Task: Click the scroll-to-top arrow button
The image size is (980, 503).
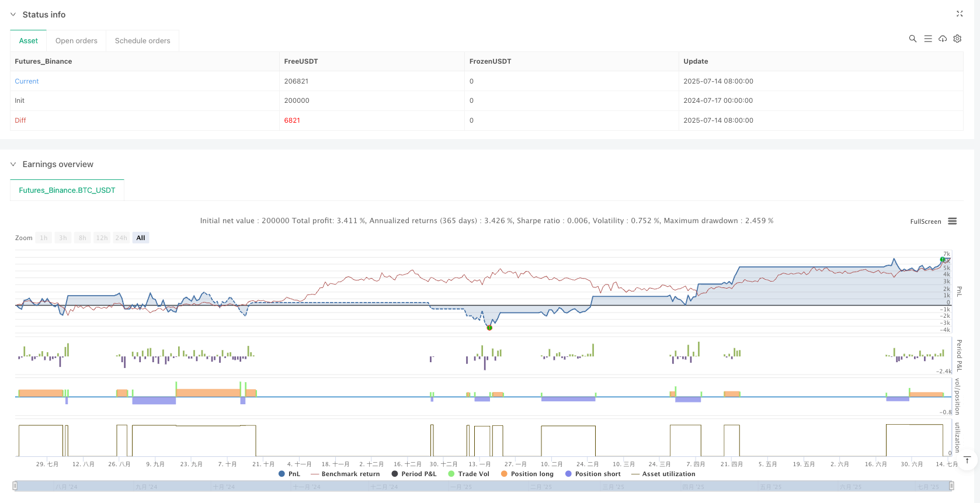Action: pos(967,460)
